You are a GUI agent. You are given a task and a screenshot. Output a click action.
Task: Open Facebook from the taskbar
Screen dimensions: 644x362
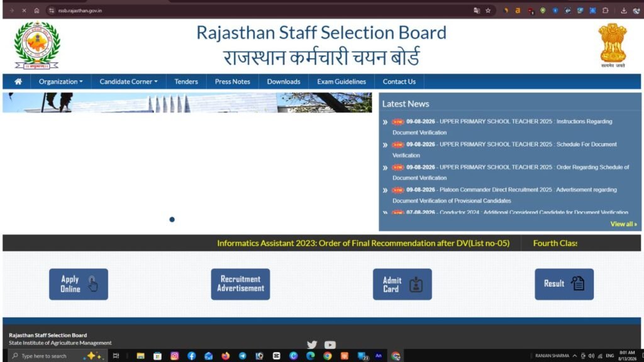[x=191, y=356]
